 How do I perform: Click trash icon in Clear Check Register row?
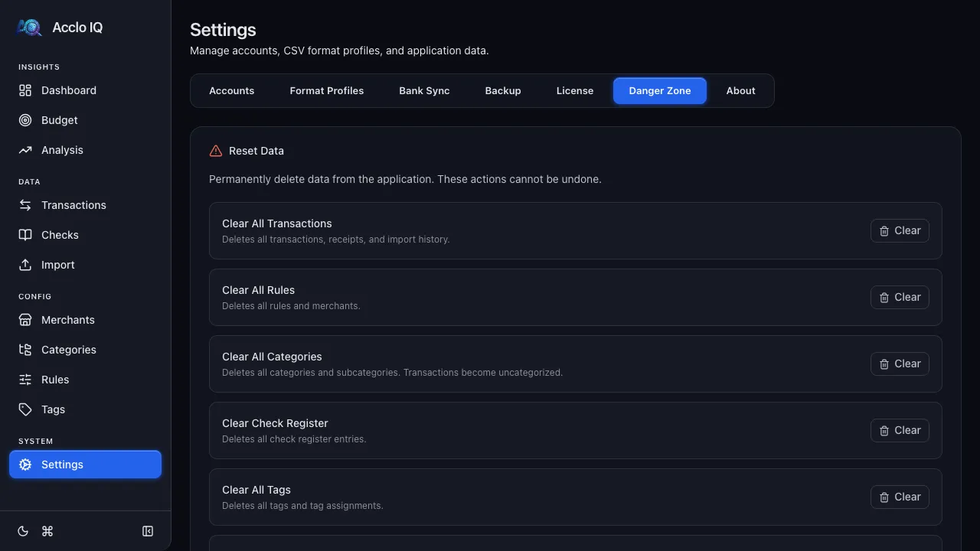pos(884,431)
